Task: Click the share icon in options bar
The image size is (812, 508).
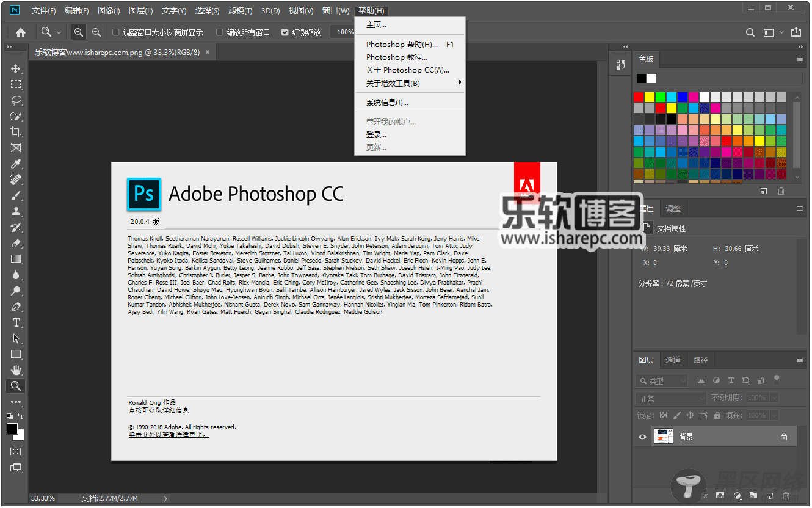Action: [x=796, y=32]
